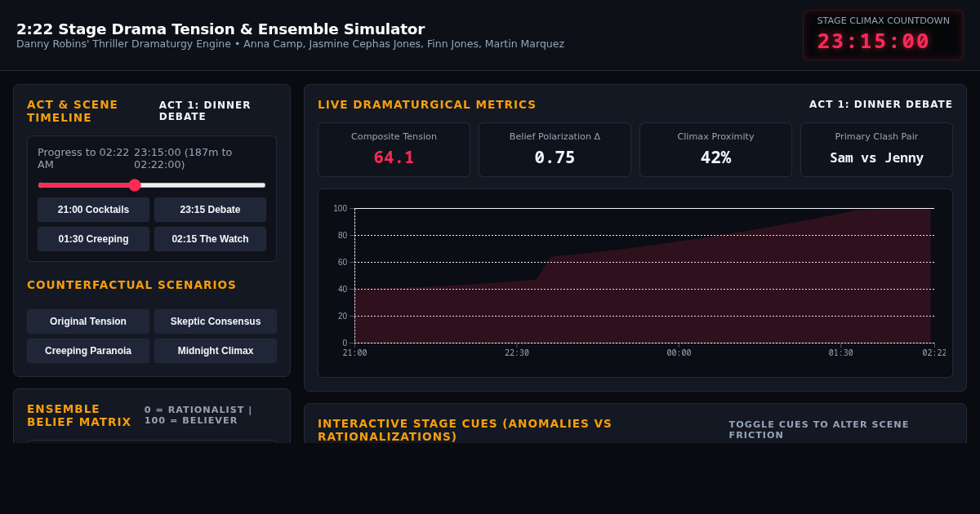This screenshot has width=980, height=514.
Task: Click the Climax Proximity 42% value
Action: [715, 157]
